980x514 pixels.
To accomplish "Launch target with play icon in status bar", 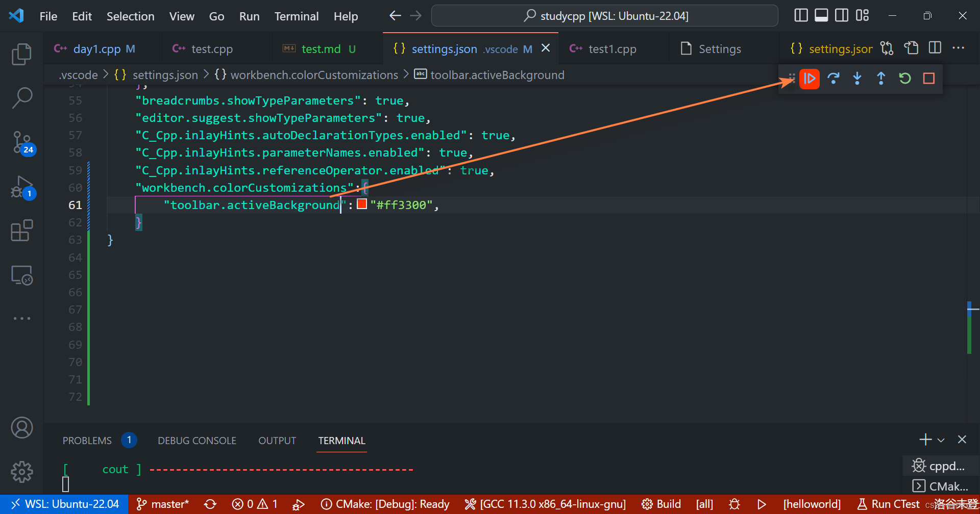I will tap(762, 504).
